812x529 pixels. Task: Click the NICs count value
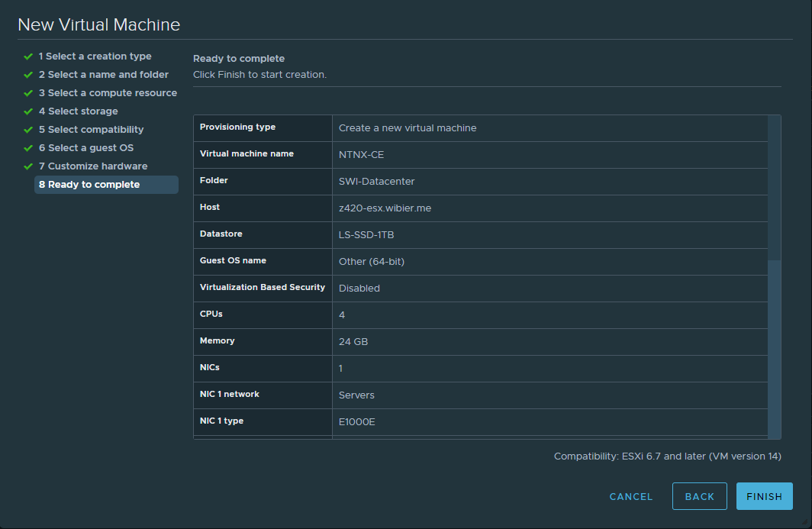point(341,369)
